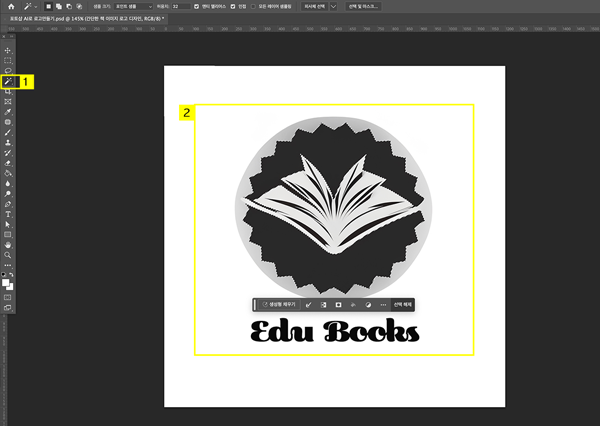Change the screen mode

[x=8, y=307]
